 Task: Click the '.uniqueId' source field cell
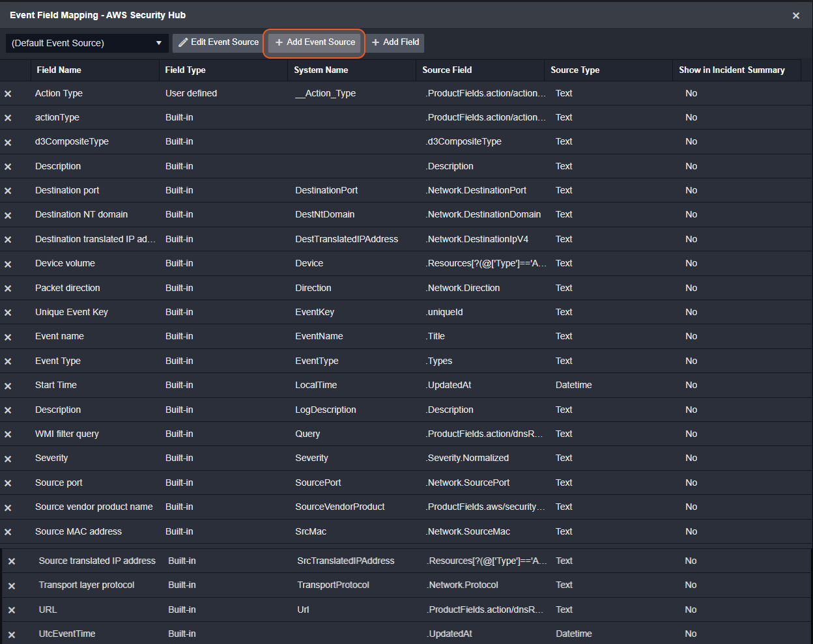(445, 312)
